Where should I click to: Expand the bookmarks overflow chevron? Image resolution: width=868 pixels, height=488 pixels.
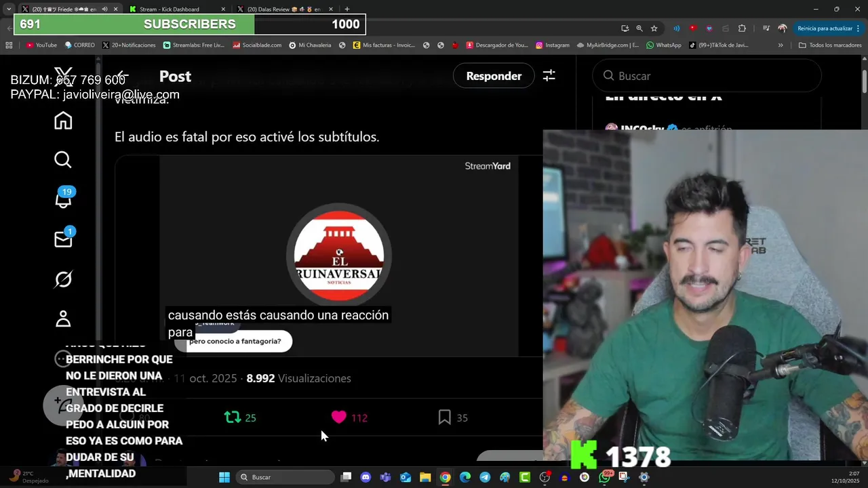point(781,45)
